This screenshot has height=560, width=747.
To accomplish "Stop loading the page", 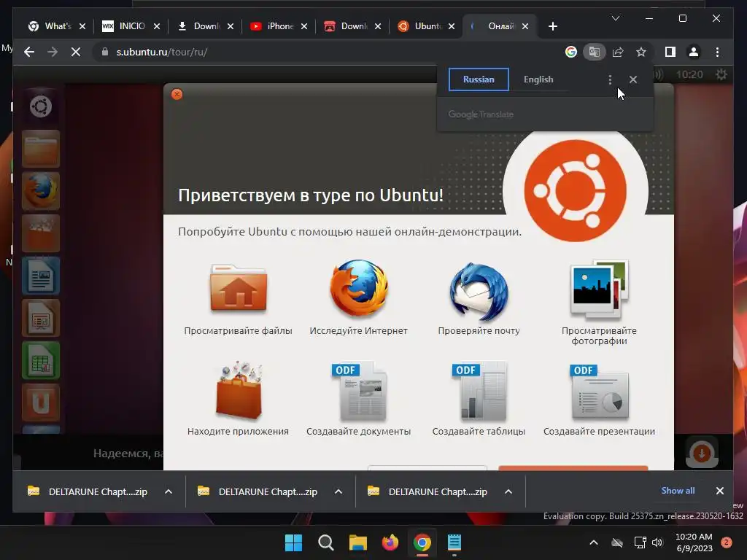I will pos(76,52).
